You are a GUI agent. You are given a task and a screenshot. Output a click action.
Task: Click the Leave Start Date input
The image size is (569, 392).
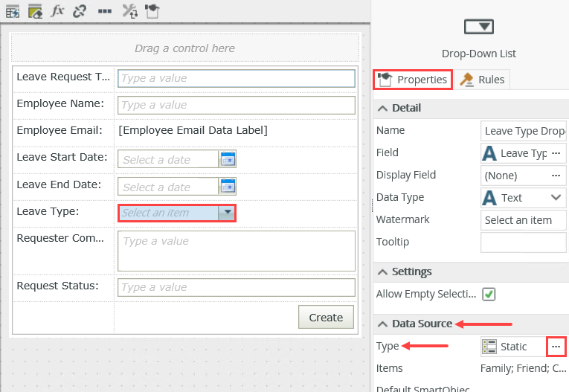(x=168, y=159)
